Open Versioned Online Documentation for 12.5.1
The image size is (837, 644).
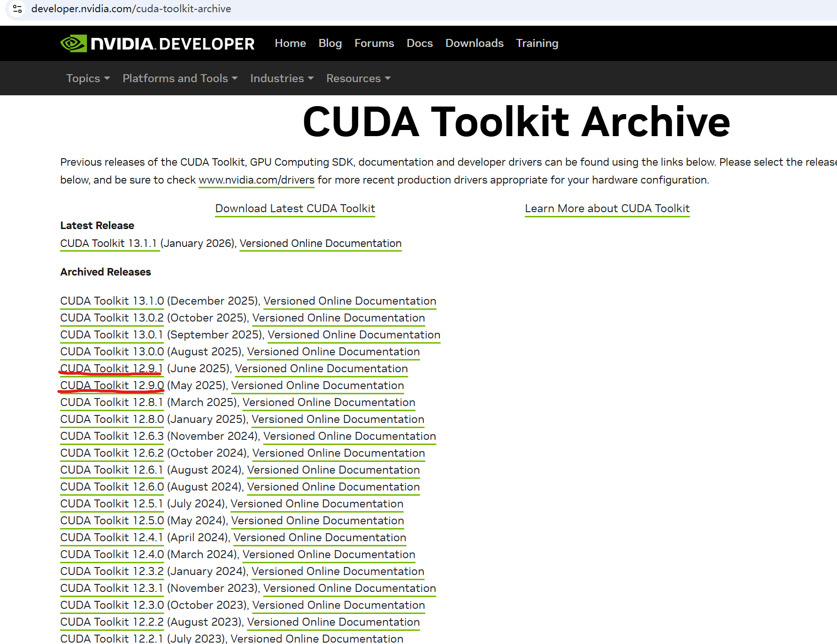(x=317, y=504)
